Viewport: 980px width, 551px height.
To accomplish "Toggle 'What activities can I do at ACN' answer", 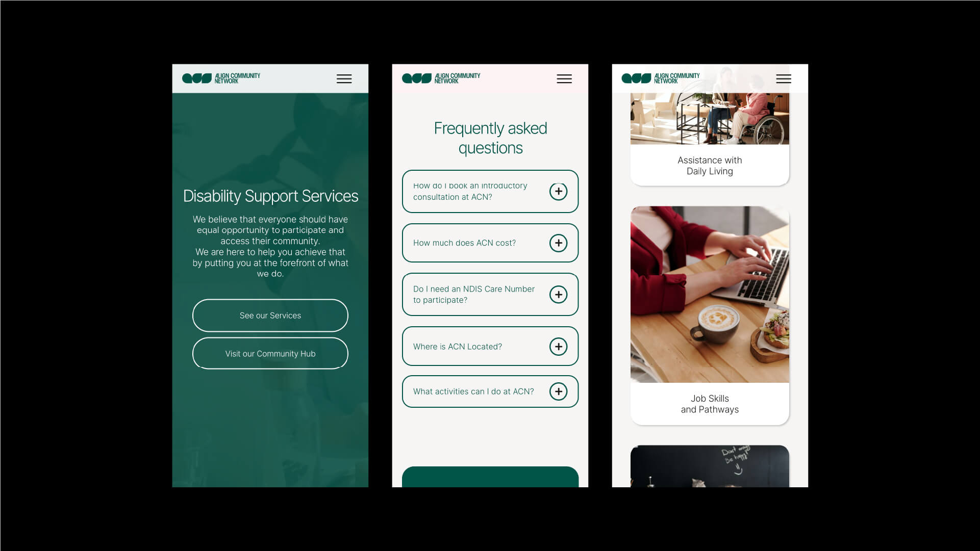I will pos(559,391).
